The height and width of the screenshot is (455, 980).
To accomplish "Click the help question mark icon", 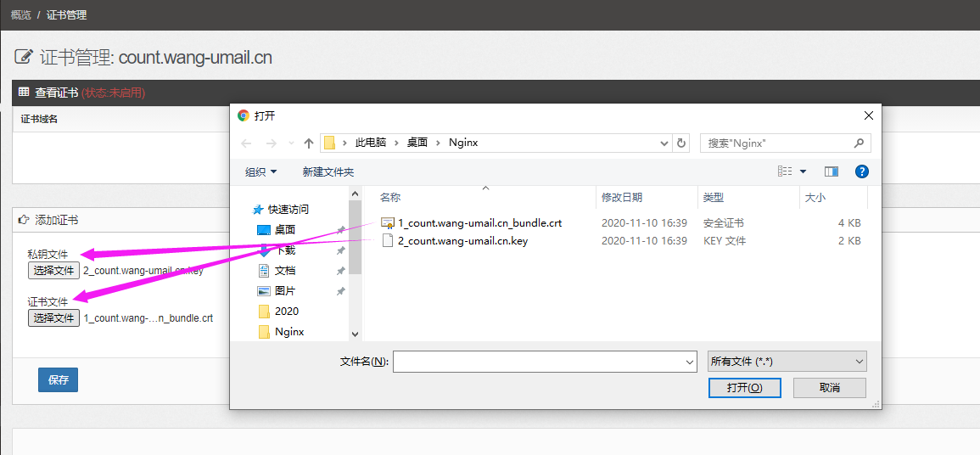I will click(x=861, y=171).
